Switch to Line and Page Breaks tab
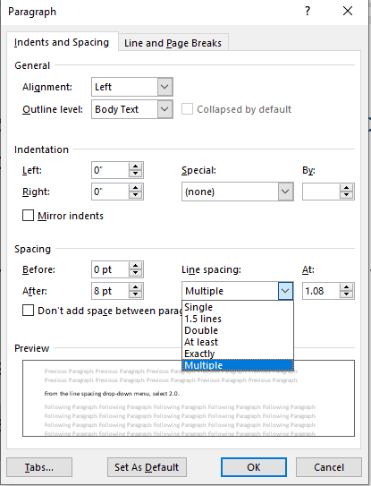Image resolution: width=371 pixels, height=486 pixels. coord(173,43)
